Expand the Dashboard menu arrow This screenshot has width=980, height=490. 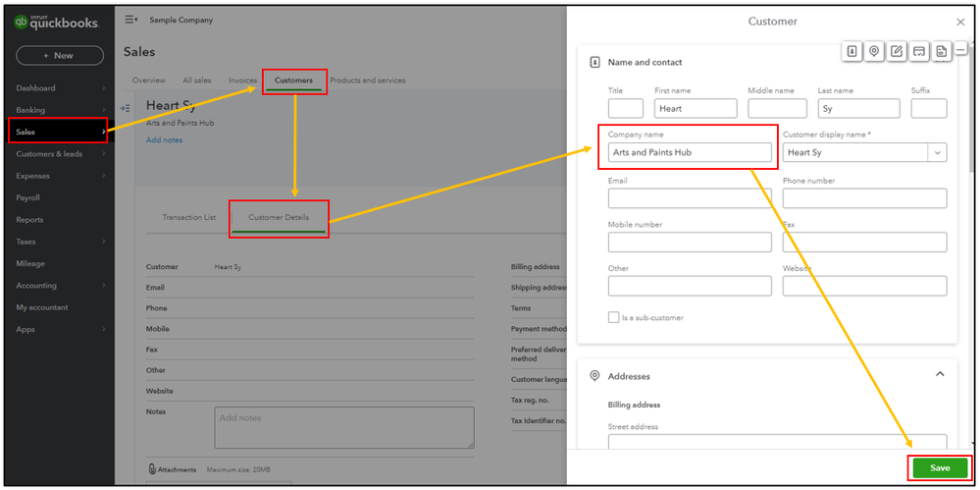(104, 88)
